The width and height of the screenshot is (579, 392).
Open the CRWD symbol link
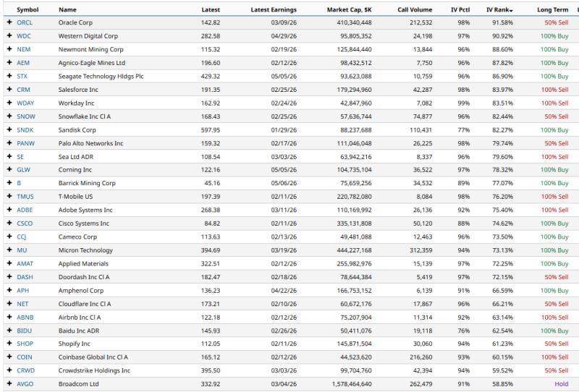click(x=25, y=371)
